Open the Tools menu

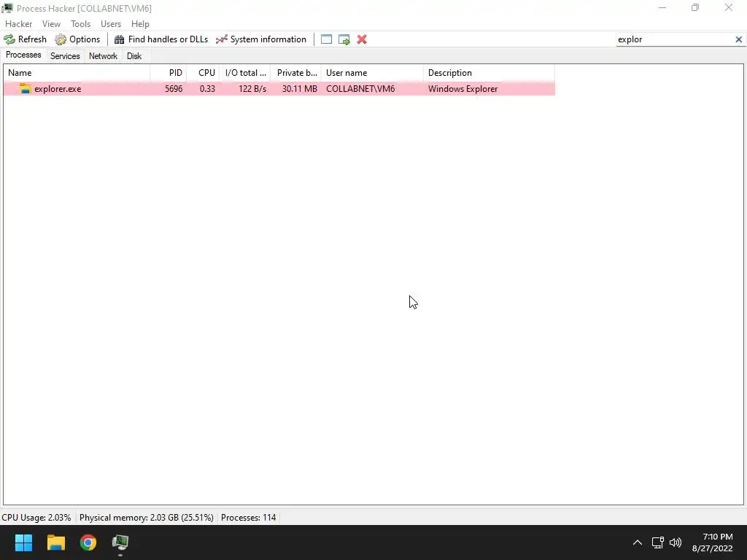click(80, 24)
